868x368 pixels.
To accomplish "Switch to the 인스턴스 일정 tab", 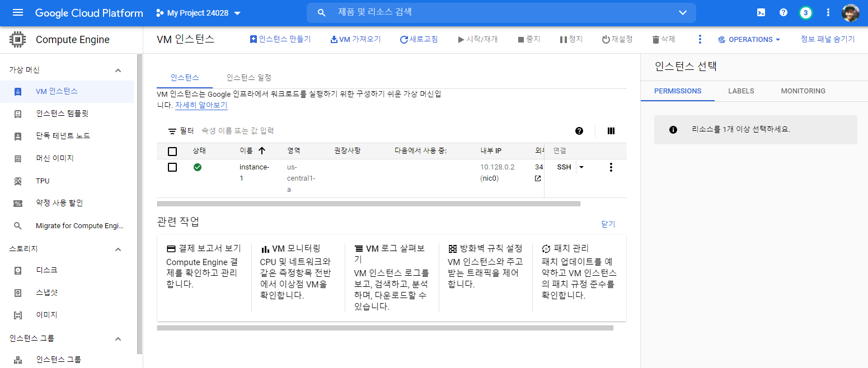I will (x=249, y=78).
